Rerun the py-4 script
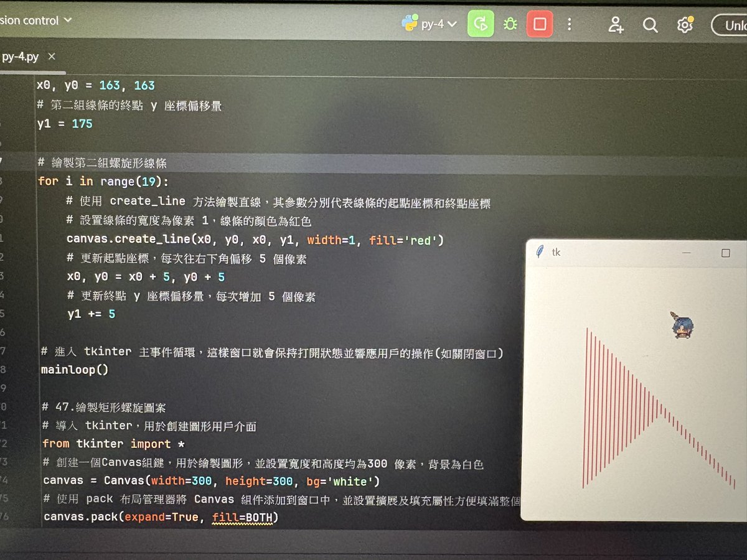 (x=481, y=24)
